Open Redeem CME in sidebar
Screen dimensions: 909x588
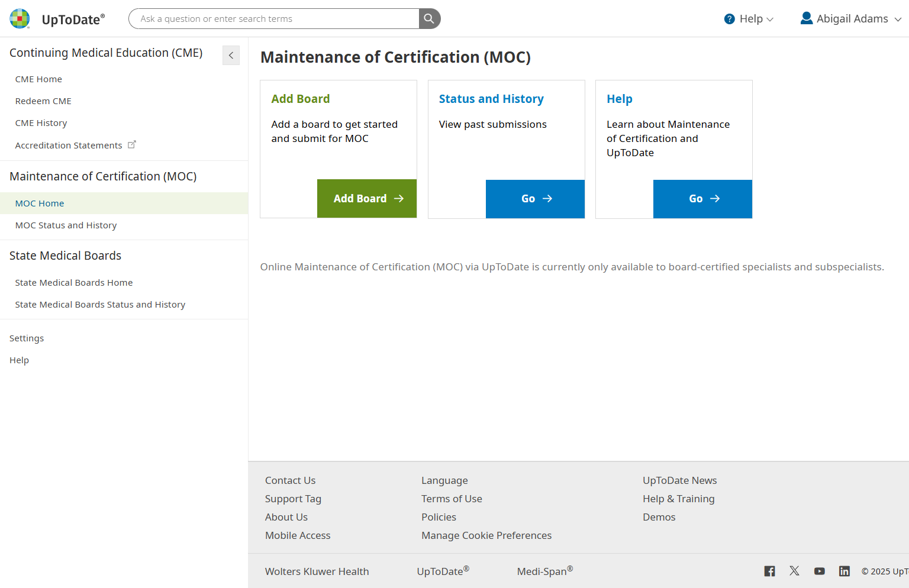43,101
